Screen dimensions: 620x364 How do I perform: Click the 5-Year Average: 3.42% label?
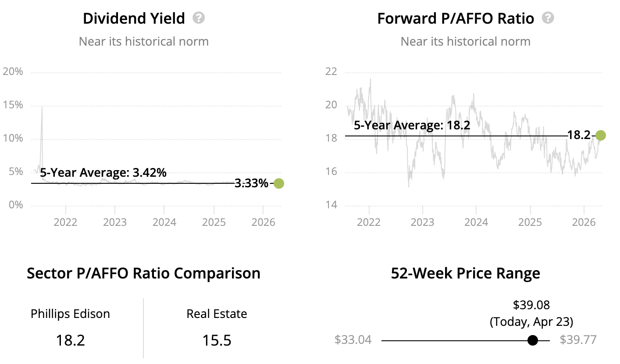[103, 173]
